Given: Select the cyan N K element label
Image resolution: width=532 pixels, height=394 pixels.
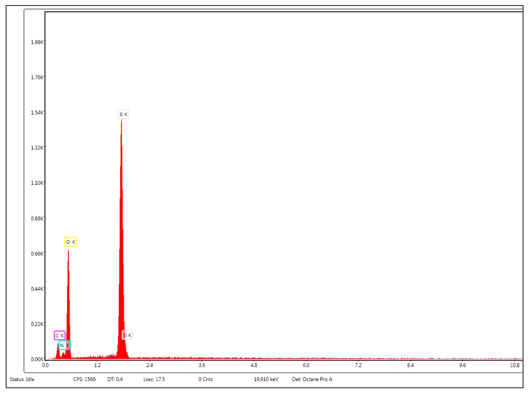Looking at the screenshot, I should pyautogui.click(x=65, y=345).
